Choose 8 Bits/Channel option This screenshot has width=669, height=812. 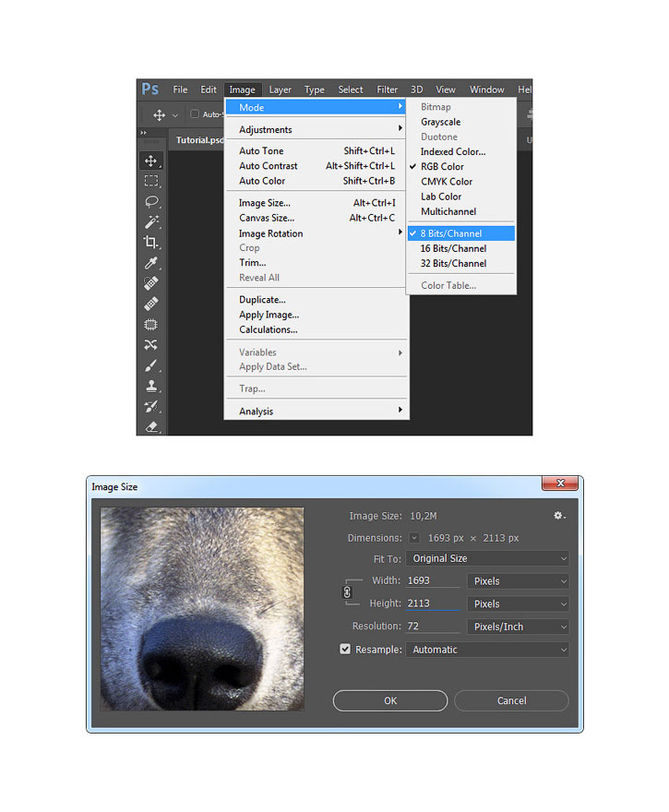(460, 233)
